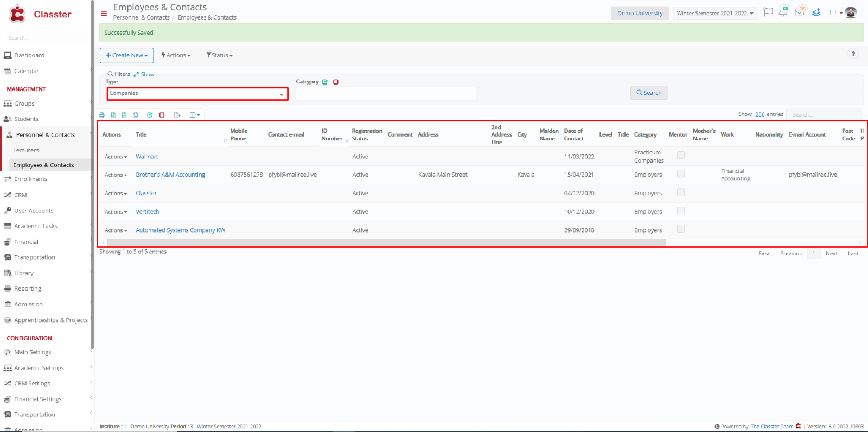The width and height of the screenshot is (868, 432).
Task: Click the User Accounts key icon
Action: [x=8, y=211]
